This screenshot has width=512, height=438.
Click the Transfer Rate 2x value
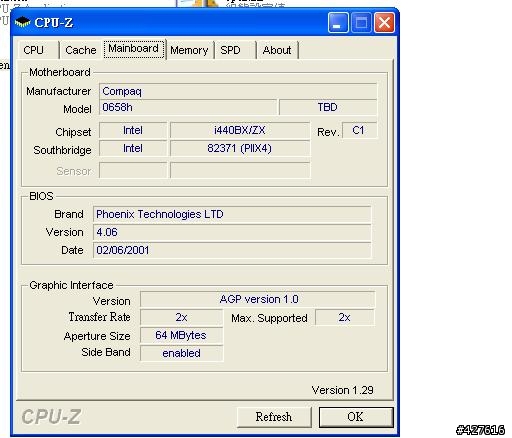click(182, 317)
